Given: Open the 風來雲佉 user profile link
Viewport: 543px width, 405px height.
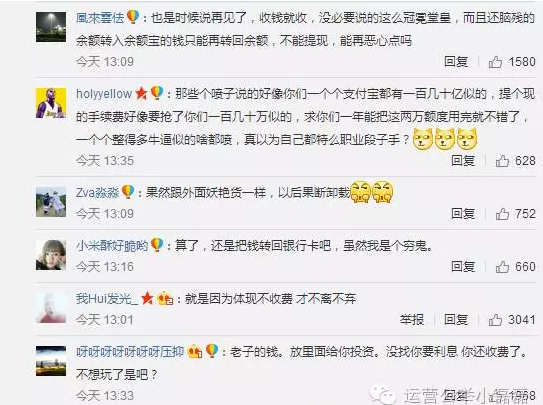Looking at the screenshot, I should [100, 17].
